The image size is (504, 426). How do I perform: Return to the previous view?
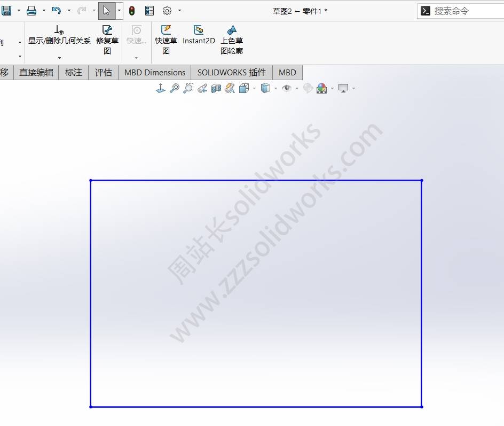(202, 88)
